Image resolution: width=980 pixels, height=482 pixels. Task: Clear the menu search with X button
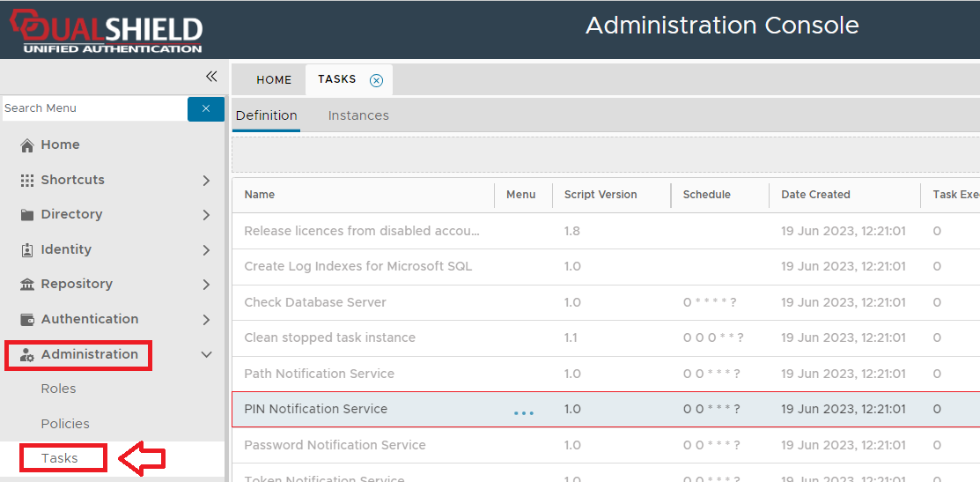tap(206, 108)
